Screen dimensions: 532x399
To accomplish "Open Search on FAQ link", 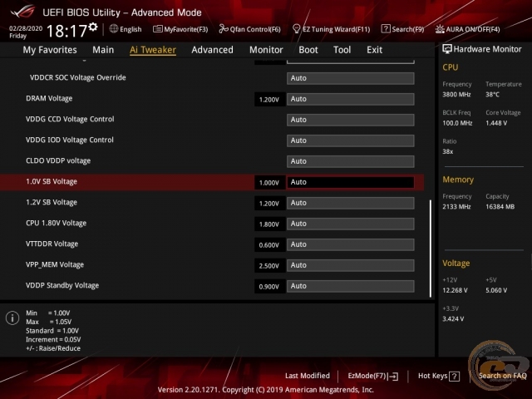I will [x=502, y=376].
